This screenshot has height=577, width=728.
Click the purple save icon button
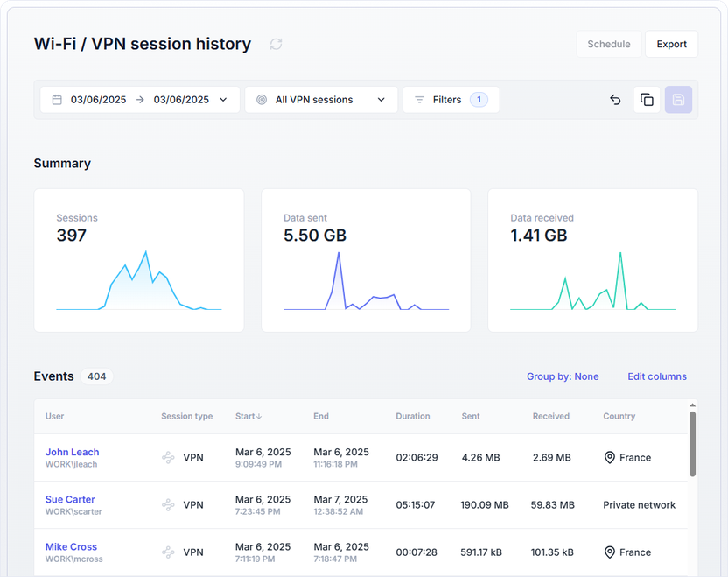(x=678, y=100)
